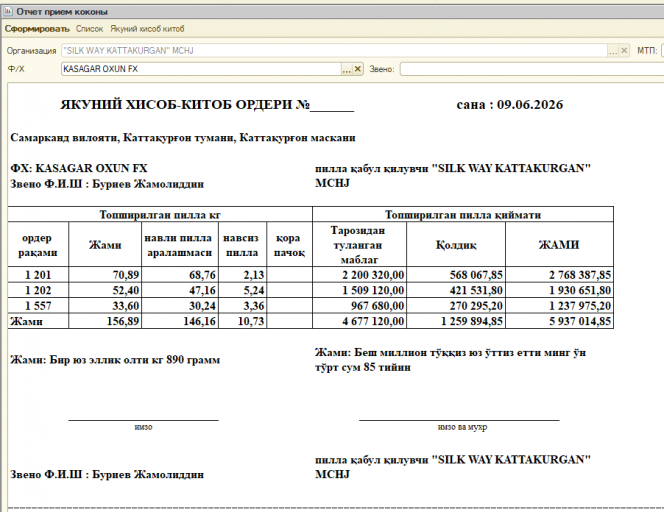Select the ордер рақами column header
Screen dimensions: 664x512
(x=38, y=245)
